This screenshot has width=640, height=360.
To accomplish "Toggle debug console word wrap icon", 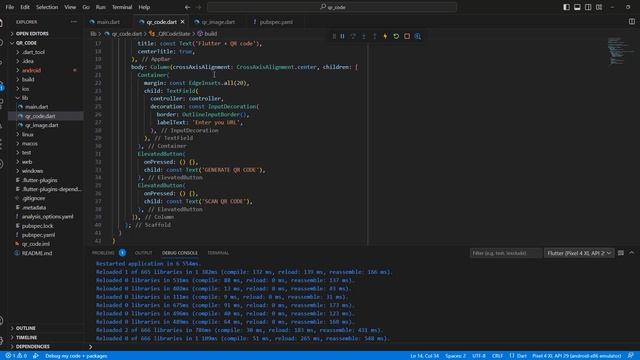I will point(621,253).
